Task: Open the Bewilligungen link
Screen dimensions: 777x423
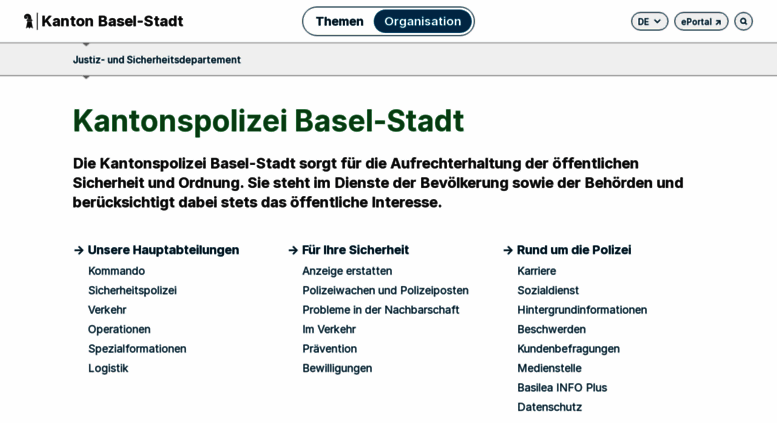Action: [x=337, y=369]
